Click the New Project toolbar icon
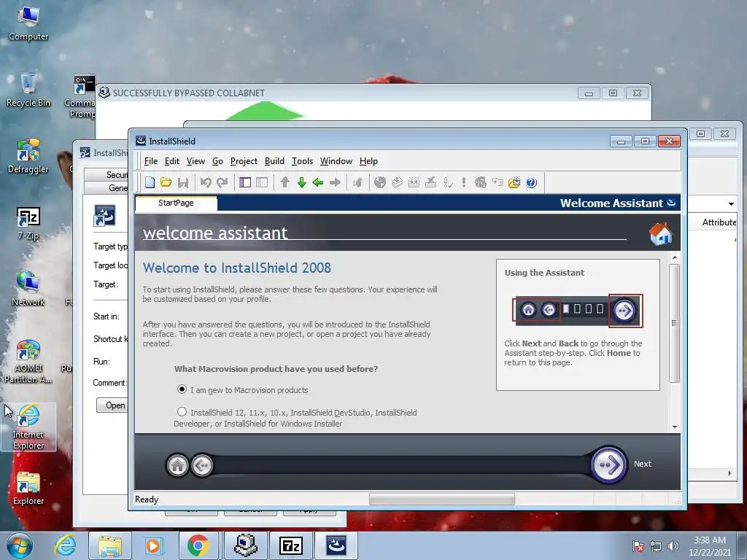The width and height of the screenshot is (747, 560). coord(150,182)
